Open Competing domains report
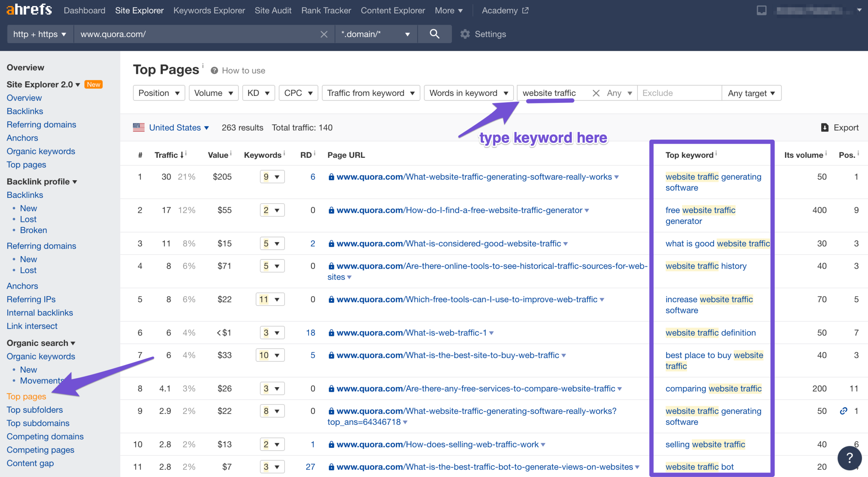This screenshot has height=477, width=868. [x=45, y=436]
